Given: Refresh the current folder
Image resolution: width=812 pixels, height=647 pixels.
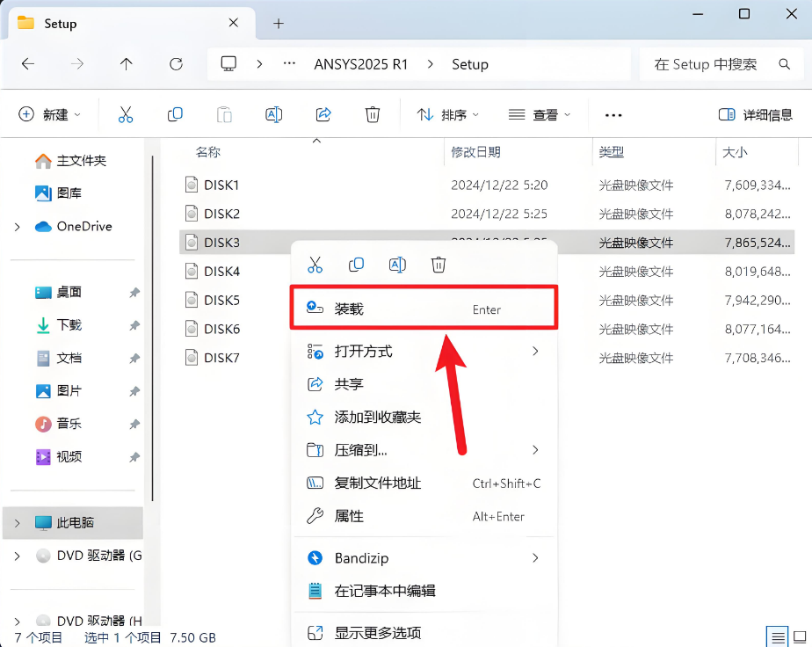Looking at the screenshot, I should point(176,63).
